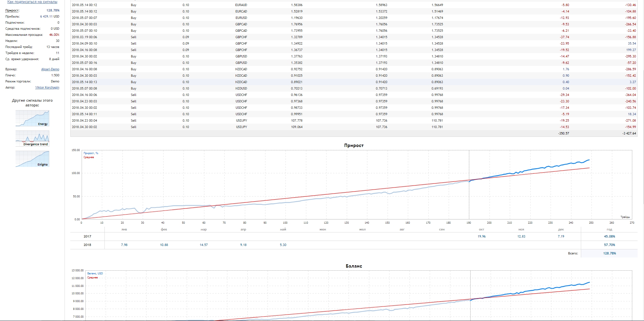
Task: Open the 'Как подписаться на сигналы' link
Action: tap(32, 2)
